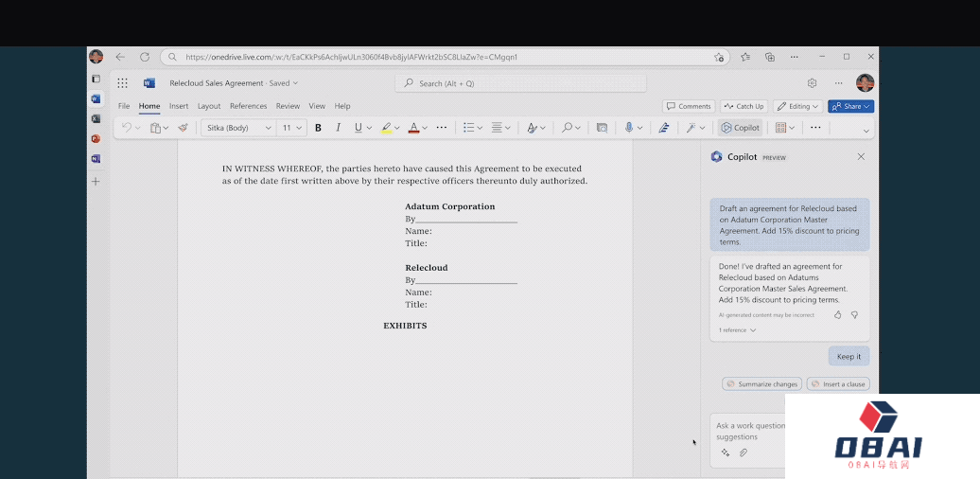Expand the 1 reference section
This screenshot has height=479, width=980.
coord(737,330)
